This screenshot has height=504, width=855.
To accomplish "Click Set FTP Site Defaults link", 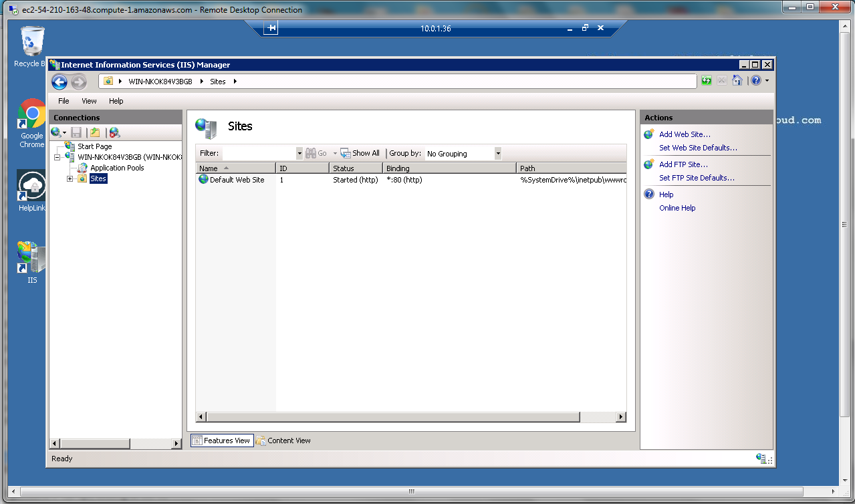I will (697, 178).
